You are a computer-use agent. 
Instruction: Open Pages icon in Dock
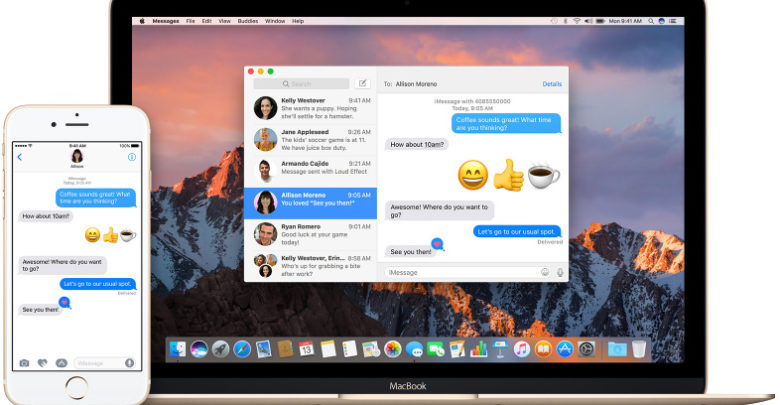[457, 349]
